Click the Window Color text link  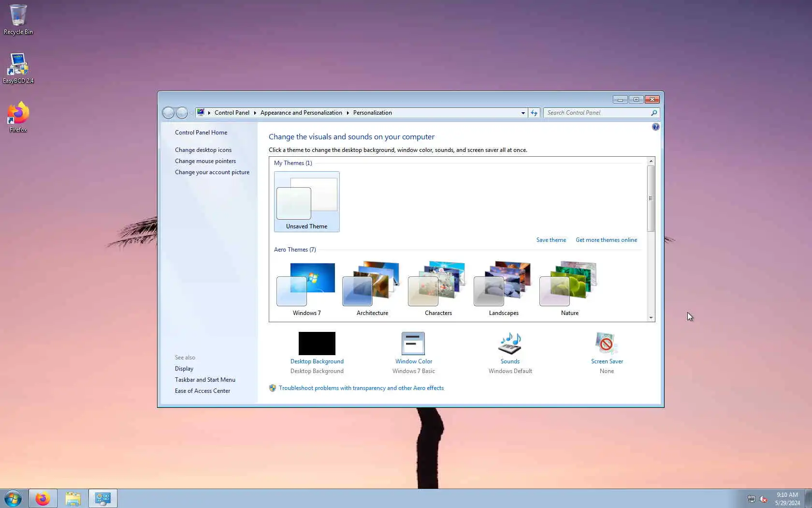(x=414, y=361)
